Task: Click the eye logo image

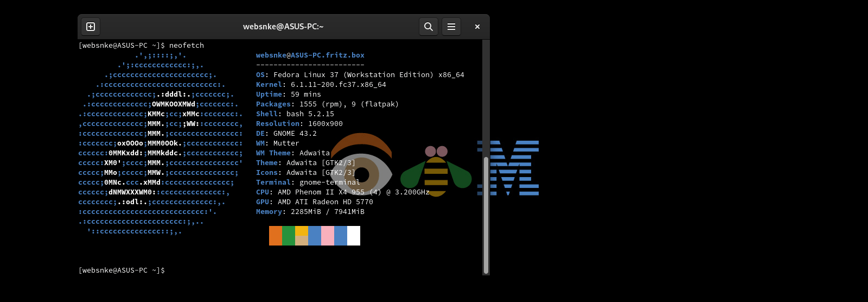Action: (361, 164)
